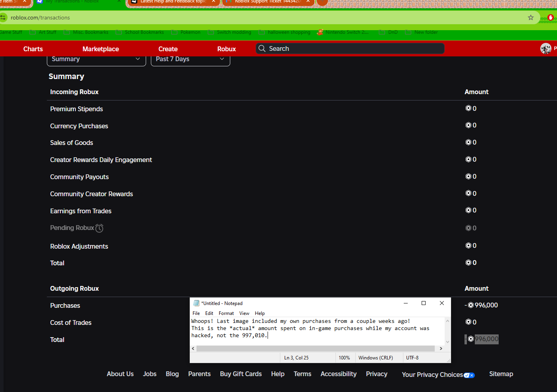Click the Ln 3, Col 25 status entry

click(296, 358)
